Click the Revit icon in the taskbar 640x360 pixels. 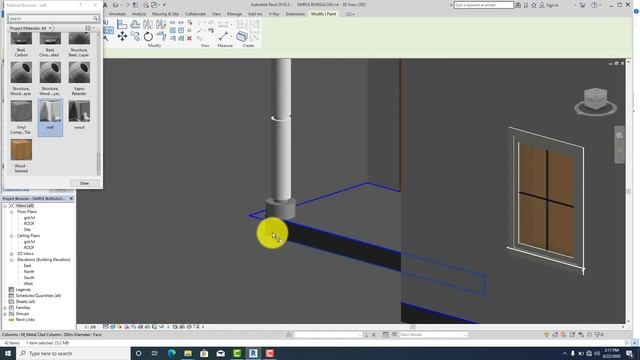point(253,353)
